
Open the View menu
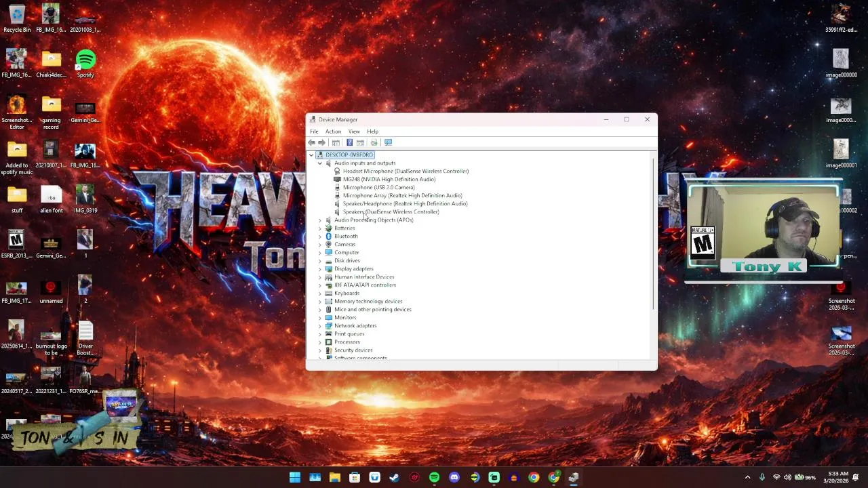354,131
